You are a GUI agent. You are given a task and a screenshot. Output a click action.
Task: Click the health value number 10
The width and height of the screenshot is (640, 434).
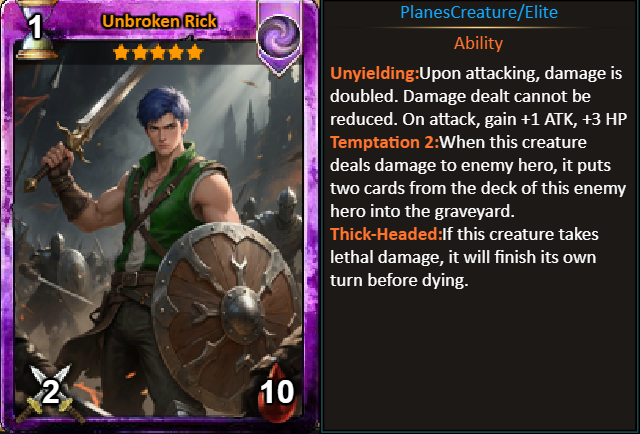[x=277, y=392]
